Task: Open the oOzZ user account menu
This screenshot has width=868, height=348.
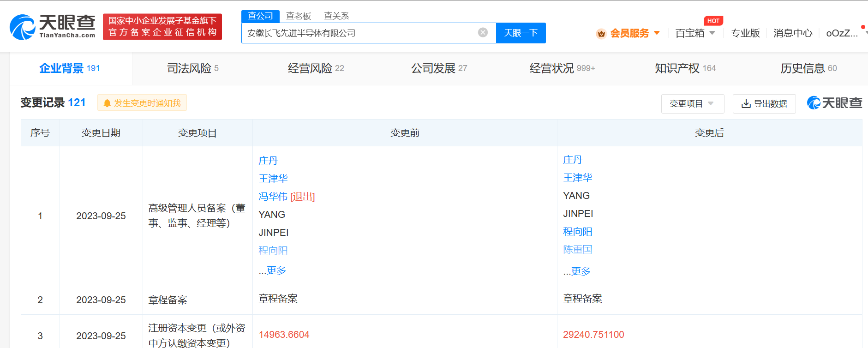Action: point(842,33)
